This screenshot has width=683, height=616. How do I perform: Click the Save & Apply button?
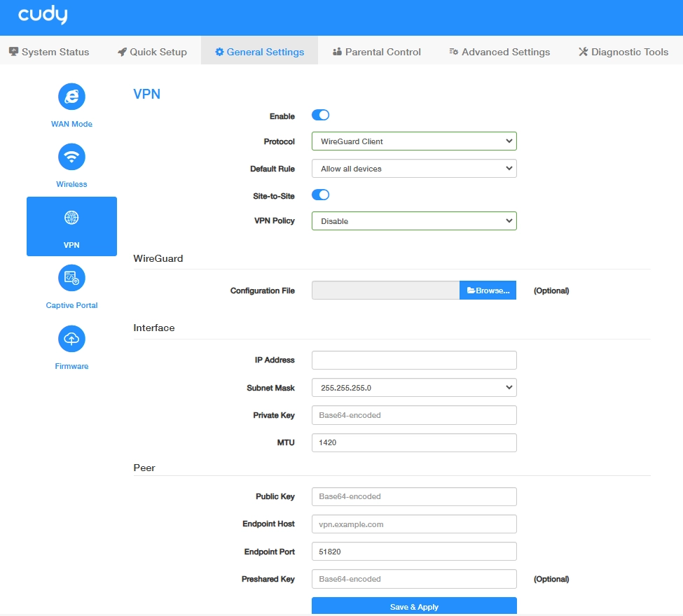coord(414,606)
